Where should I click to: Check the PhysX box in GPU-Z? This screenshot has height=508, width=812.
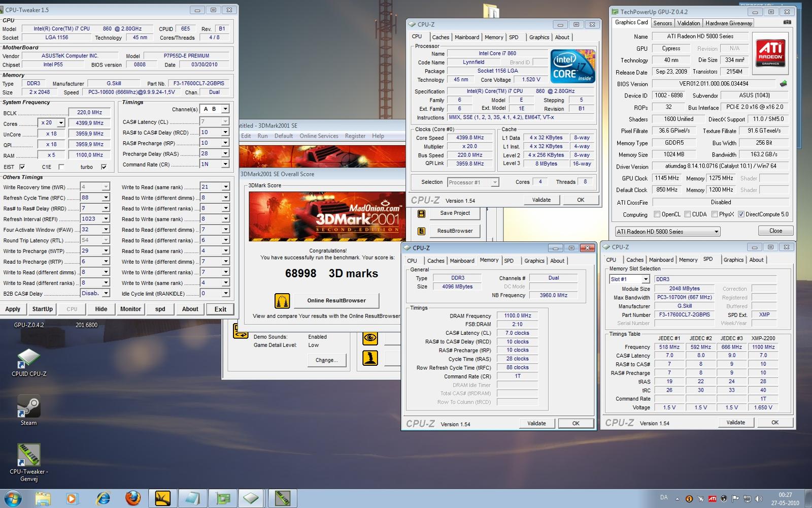715,214
